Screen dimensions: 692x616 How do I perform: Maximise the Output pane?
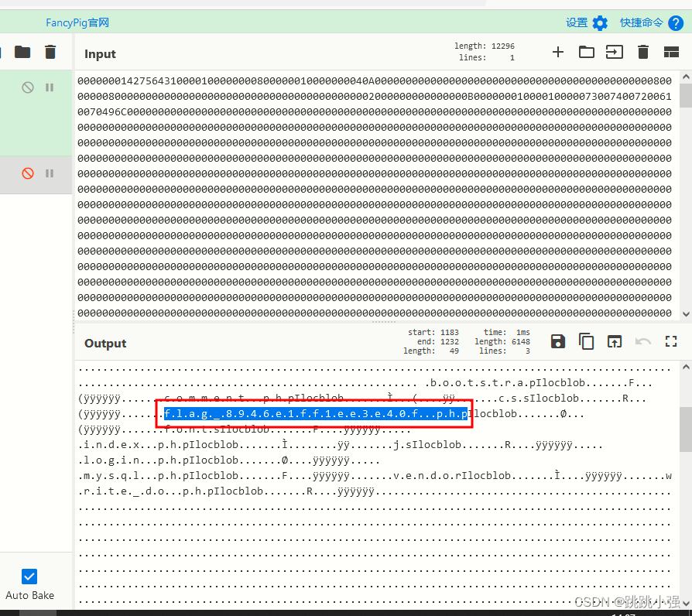(671, 341)
